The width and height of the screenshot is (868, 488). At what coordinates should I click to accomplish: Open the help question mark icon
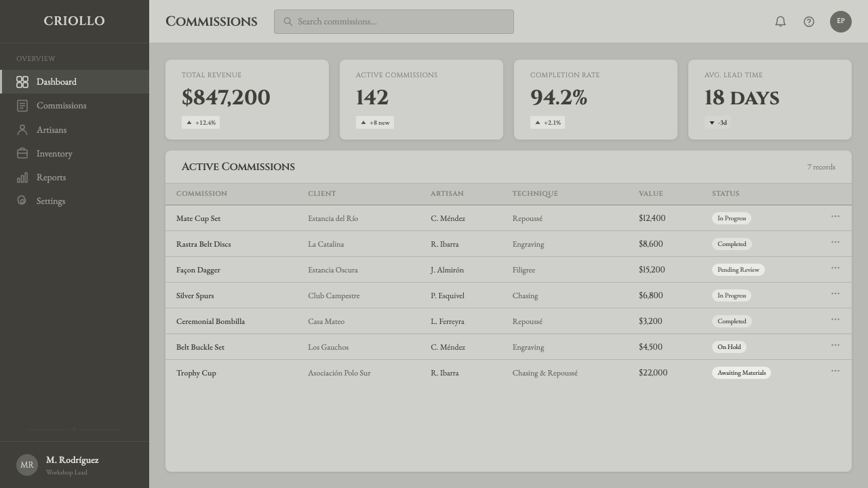pos(809,22)
